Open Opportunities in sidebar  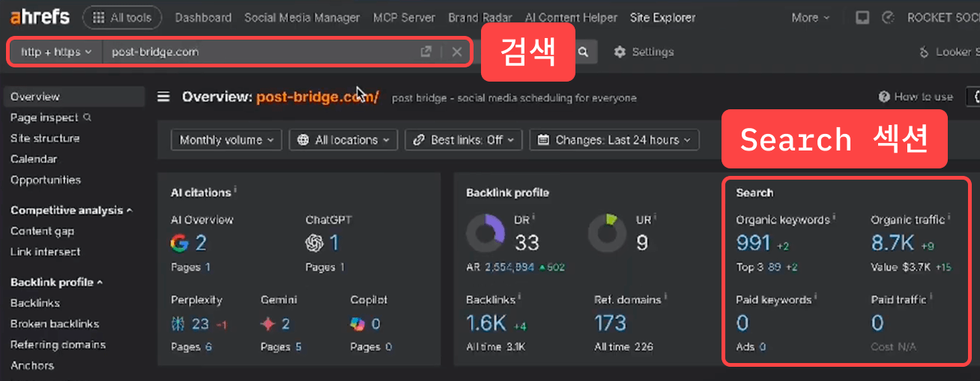click(x=46, y=180)
